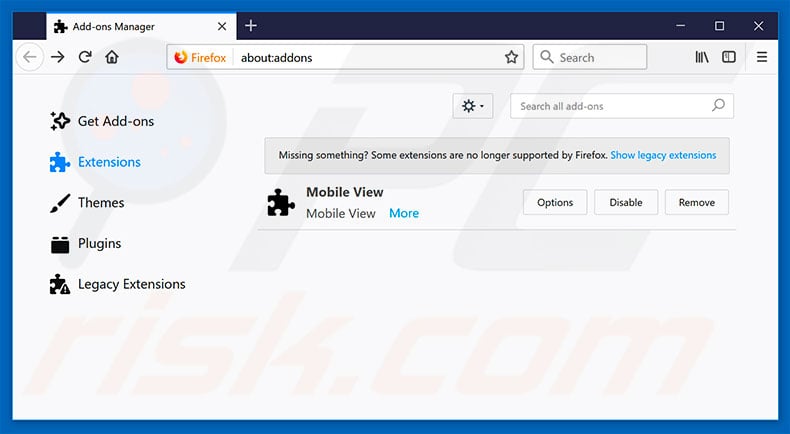Open the Library toolbar icon
The height and width of the screenshot is (434, 790).
coord(702,57)
